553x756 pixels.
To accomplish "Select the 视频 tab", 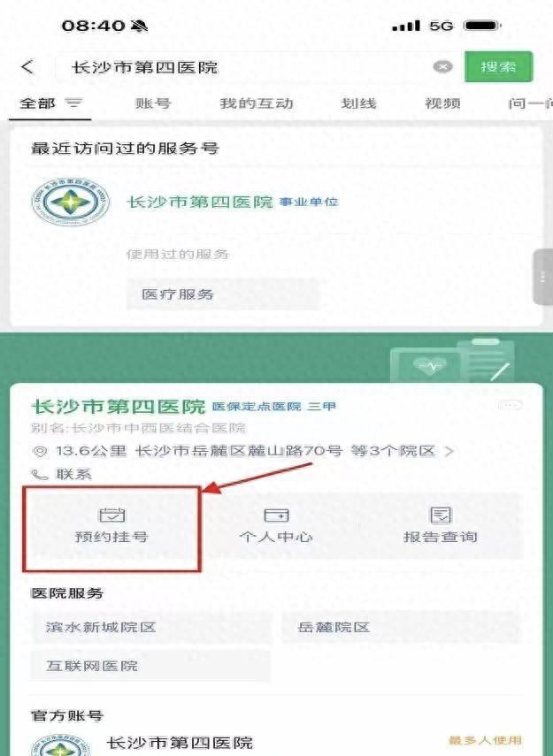I will click(x=442, y=103).
